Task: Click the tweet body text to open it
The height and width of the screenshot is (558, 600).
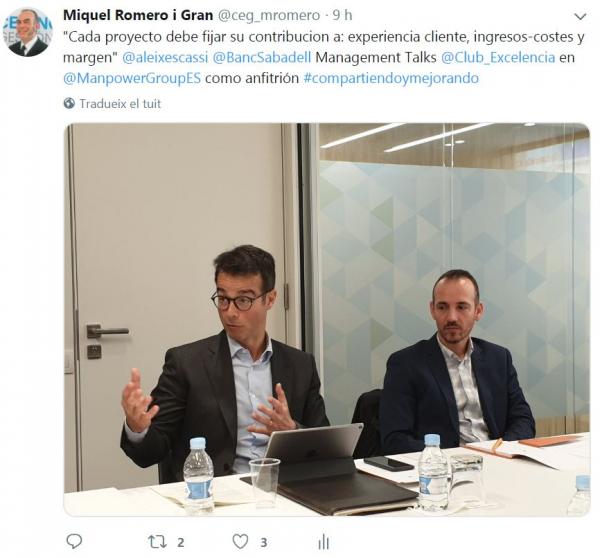Action: 324,57
